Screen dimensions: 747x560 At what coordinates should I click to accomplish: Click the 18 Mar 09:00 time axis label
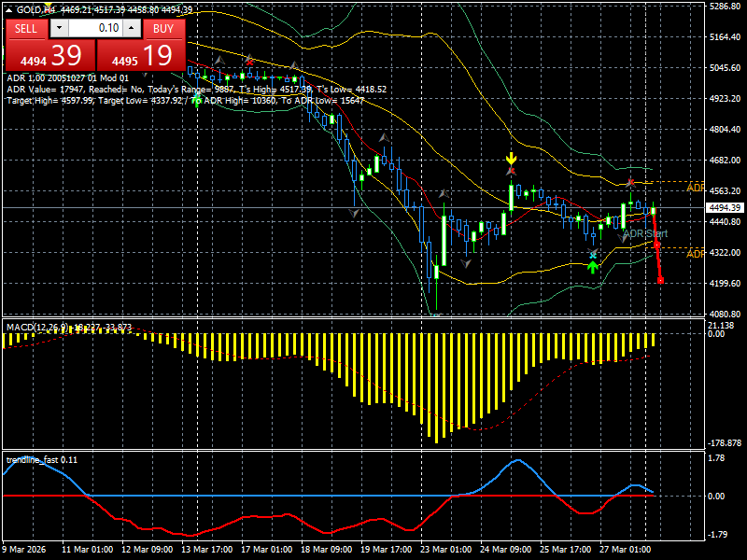pyautogui.click(x=326, y=549)
